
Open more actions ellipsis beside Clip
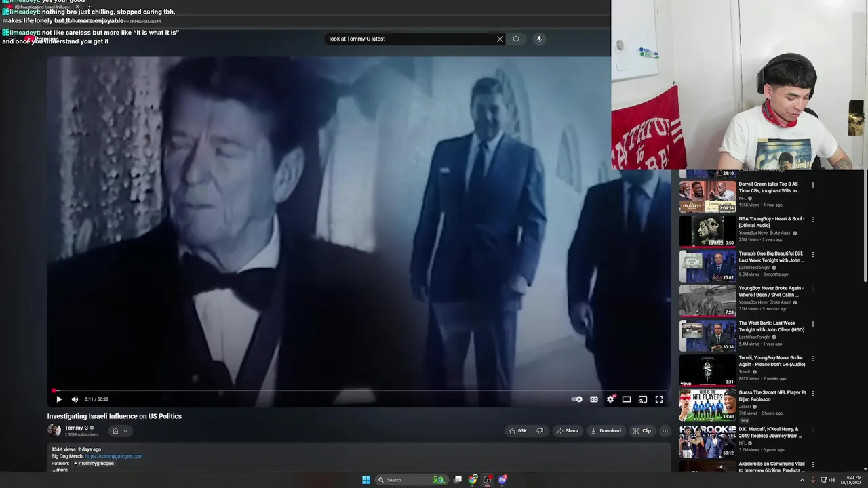pyautogui.click(x=665, y=431)
